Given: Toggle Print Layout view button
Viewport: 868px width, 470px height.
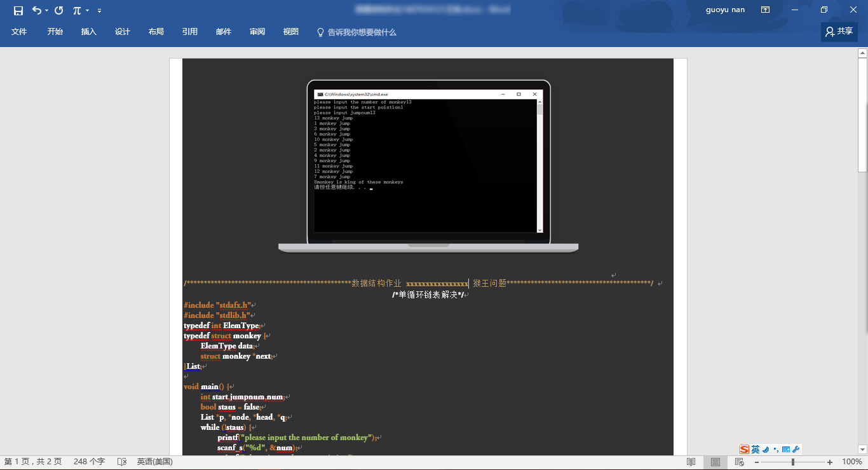Looking at the screenshot, I should pyautogui.click(x=715, y=462).
